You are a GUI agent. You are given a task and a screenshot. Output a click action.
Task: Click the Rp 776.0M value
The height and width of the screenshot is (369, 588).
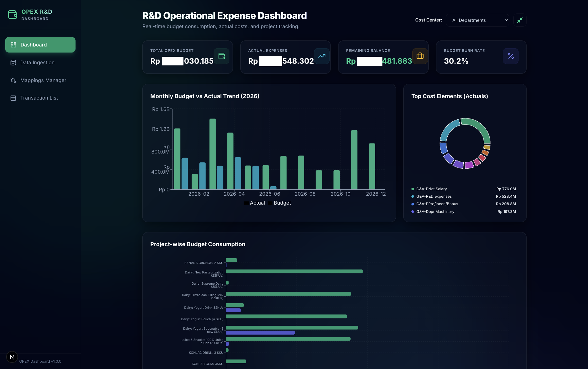506,189
